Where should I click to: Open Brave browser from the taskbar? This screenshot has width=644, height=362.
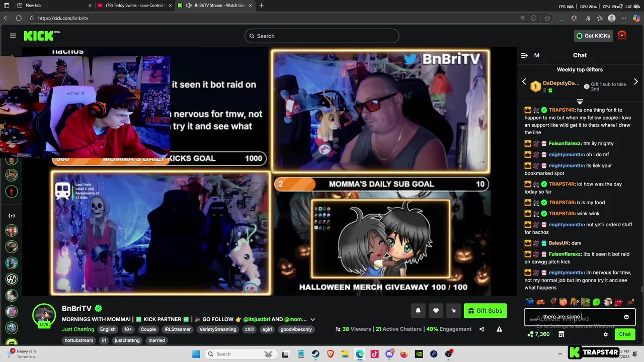coord(331,354)
